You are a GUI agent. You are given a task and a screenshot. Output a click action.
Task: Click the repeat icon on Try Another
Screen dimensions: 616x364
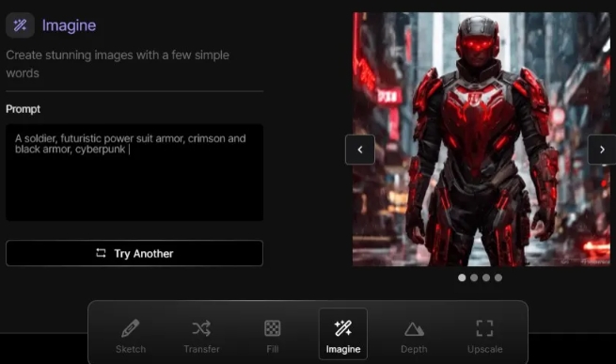click(101, 253)
